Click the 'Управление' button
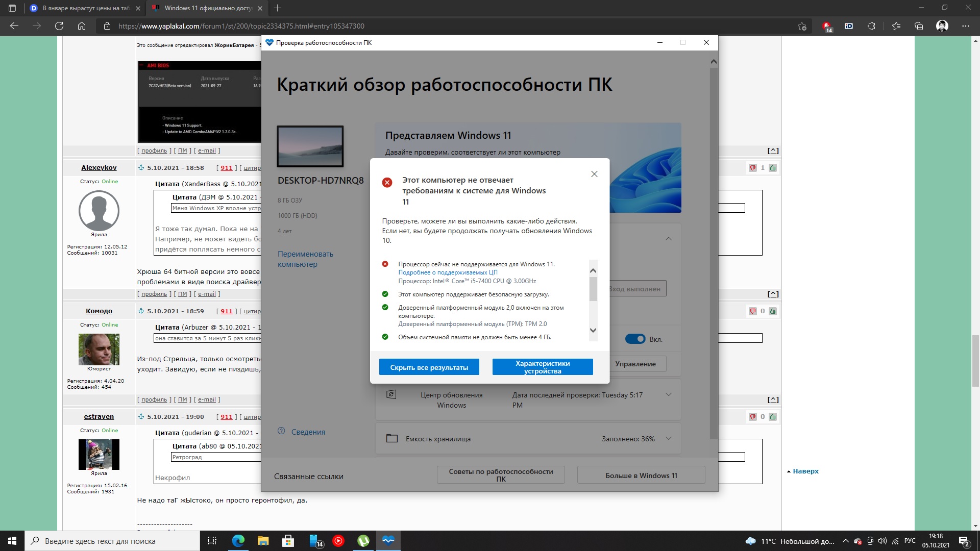This screenshot has width=980, height=551. point(635,364)
